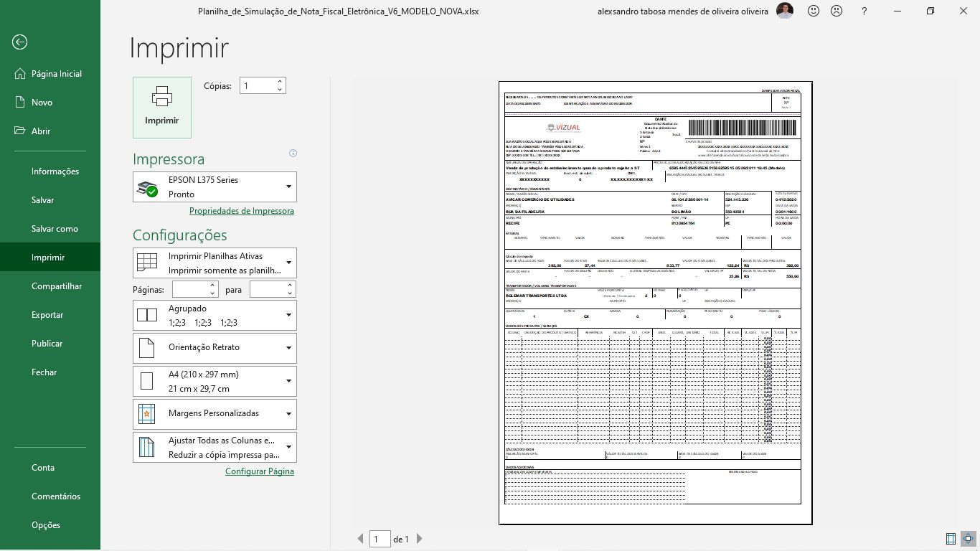Click the Configurar Página link

pyautogui.click(x=259, y=471)
